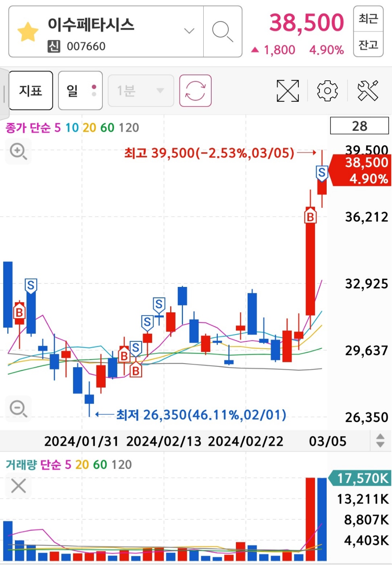The image size is (392, 565).
Task: Click the 최저 26,350 low annotation
Action: tap(201, 414)
